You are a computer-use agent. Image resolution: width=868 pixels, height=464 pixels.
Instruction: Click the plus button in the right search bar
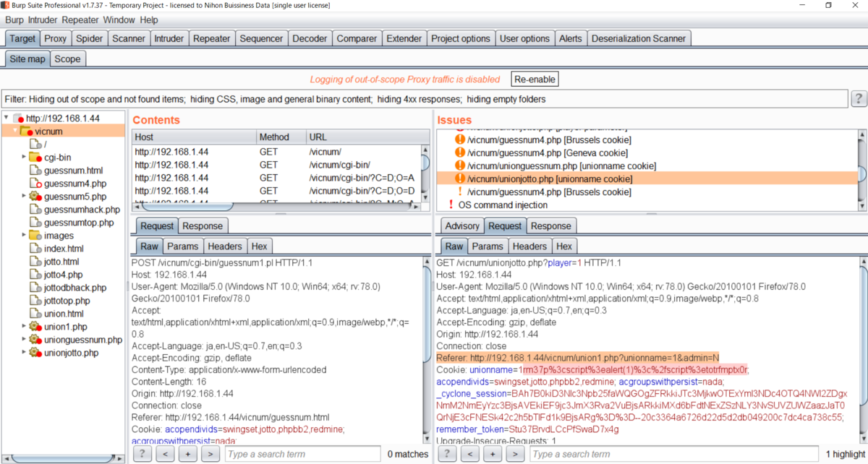click(x=493, y=454)
